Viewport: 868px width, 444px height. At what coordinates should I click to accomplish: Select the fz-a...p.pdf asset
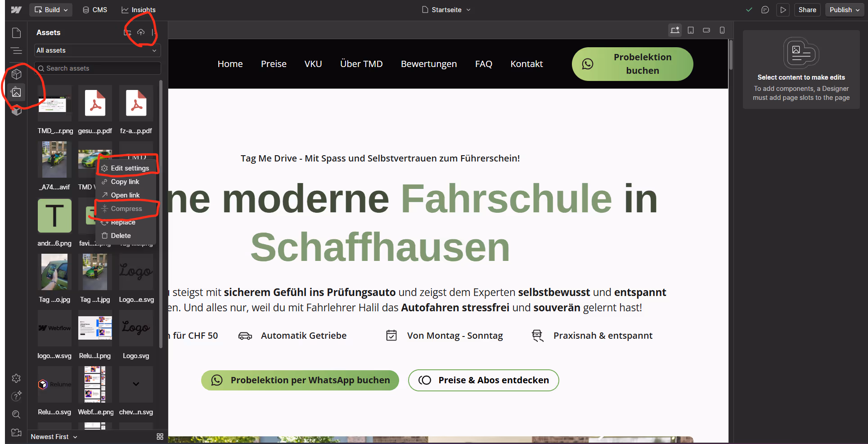136,103
